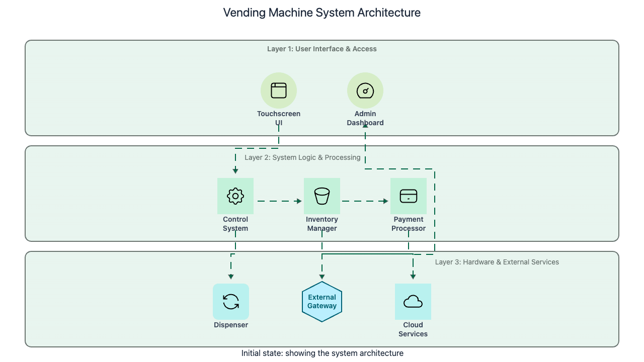Click the "Initial state" caption text

pyautogui.click(x=322, y=353)
